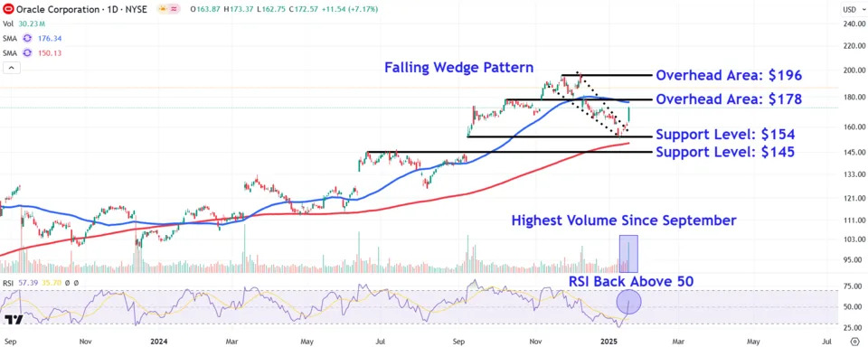
Task: Click the blue SMA value 176.34
Action: pyautogui.click(x=49, y=39)
